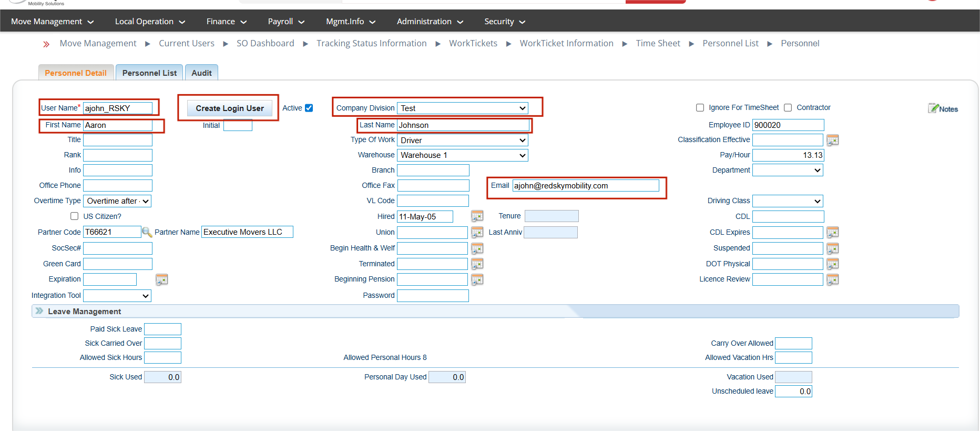
Task: Open the Administration menu
Action: [x=430, y=22]
